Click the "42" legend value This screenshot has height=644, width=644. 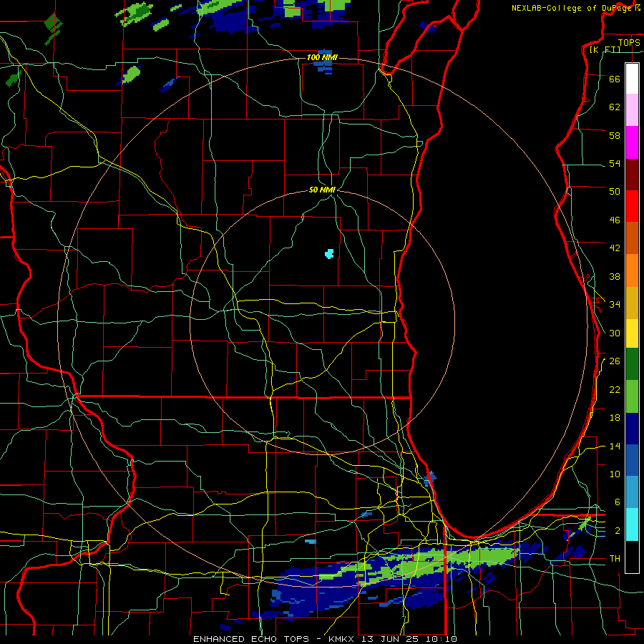[615, 248]
